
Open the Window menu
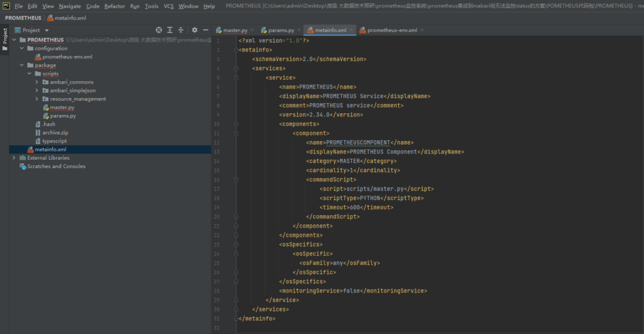click(x=189, y=6)
